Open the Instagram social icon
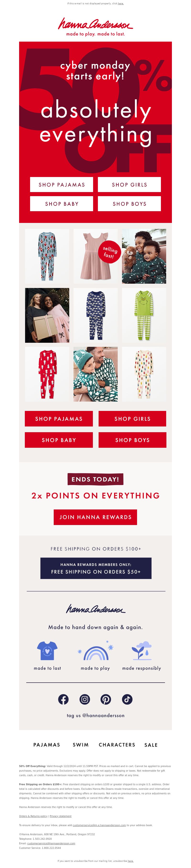191x868 pixels. 85,699
